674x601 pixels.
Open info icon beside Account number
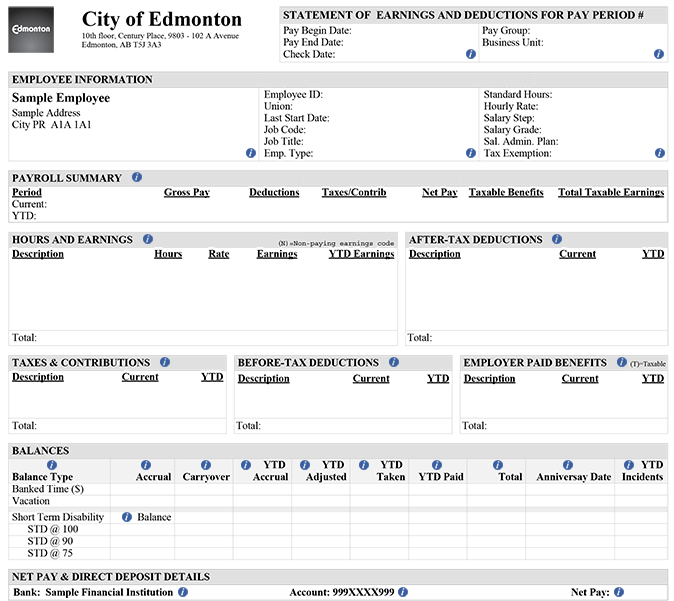[x=402, y=592]
